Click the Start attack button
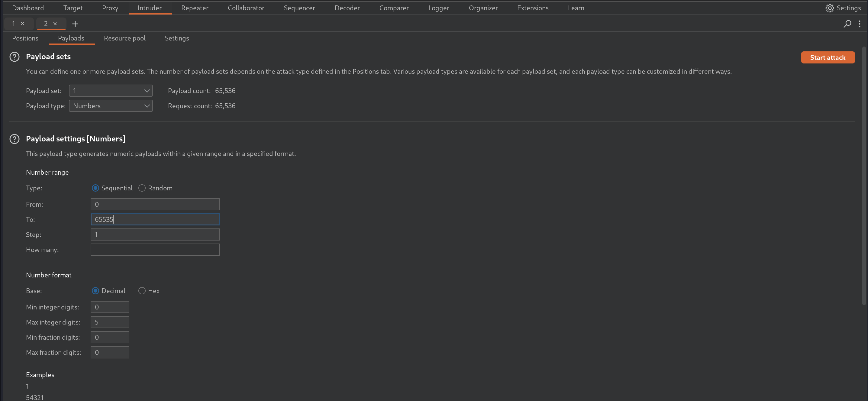 pos(827,57)
